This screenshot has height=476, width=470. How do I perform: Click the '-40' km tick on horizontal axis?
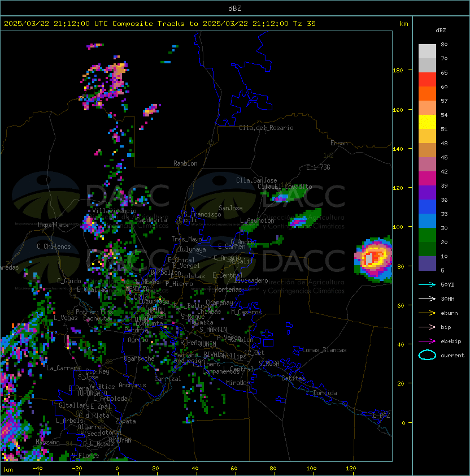37,469
